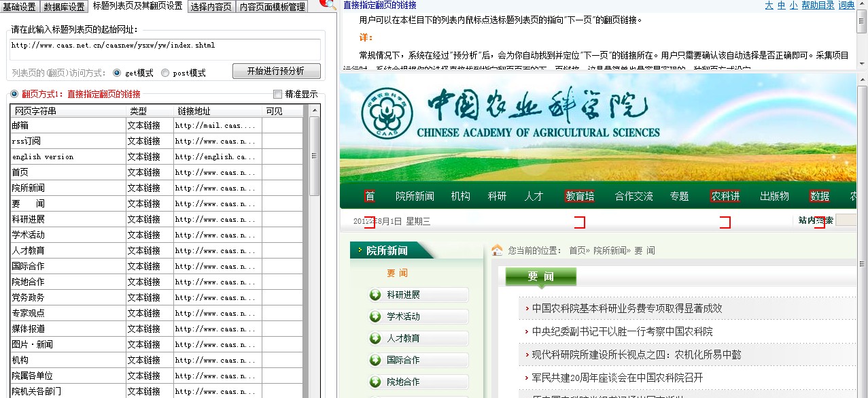This screenshot has width=868, height=398.
Task: Select the 学术活动 row in link table
Action: tap(68, 235)
